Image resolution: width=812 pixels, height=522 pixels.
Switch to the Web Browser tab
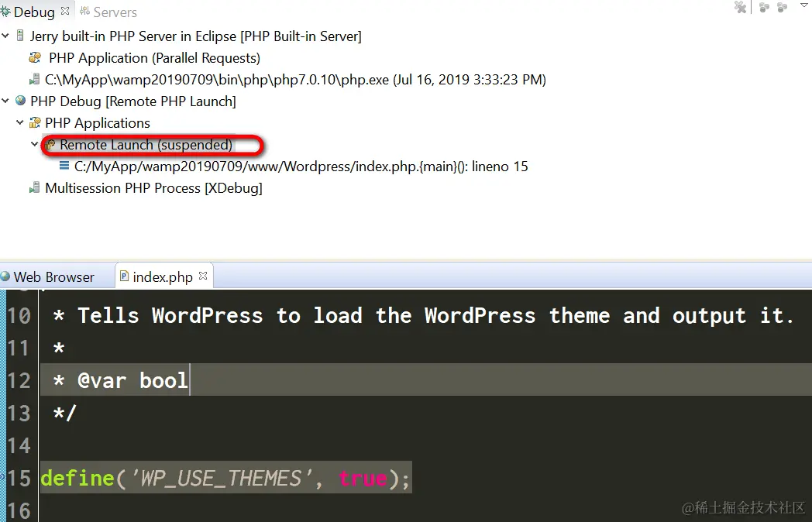coord(54,277)
